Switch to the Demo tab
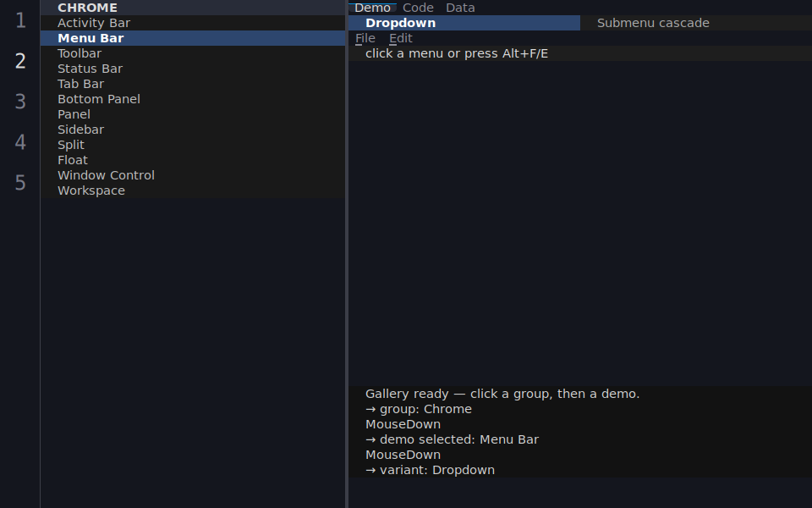The height and width of the screenshot is (508, 812). (x=372, y=8)
